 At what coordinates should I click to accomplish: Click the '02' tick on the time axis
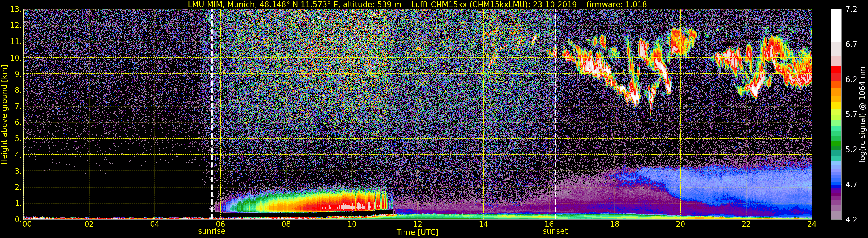click(89, 224)
